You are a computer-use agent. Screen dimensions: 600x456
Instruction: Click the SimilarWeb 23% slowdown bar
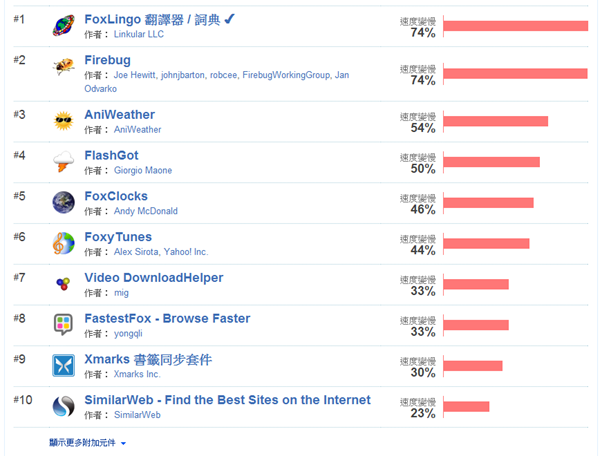(466, 406)
